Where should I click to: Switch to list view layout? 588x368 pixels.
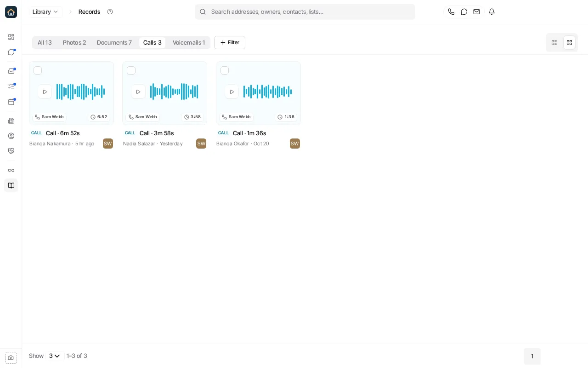(x=554, y=42)
